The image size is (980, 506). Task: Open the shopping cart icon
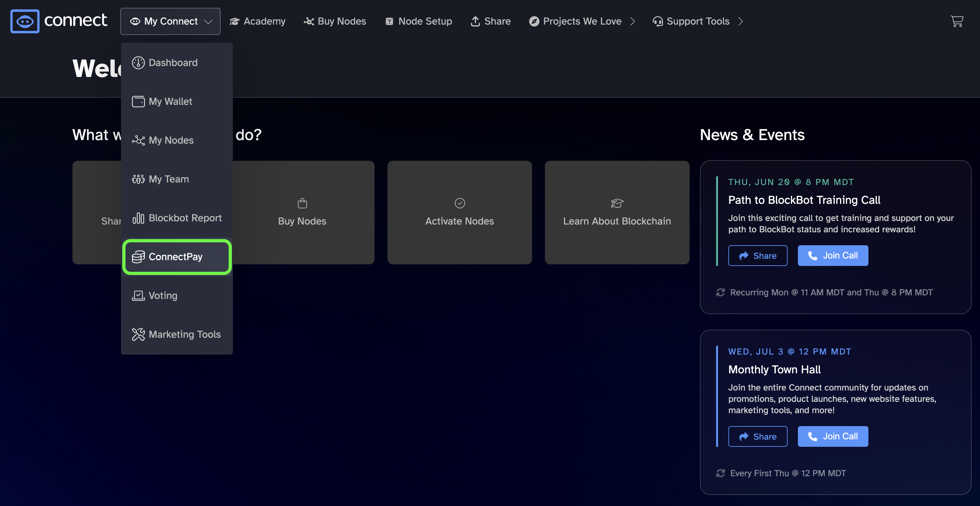(957, 21)
